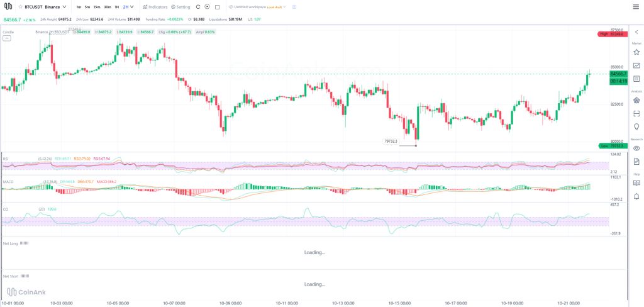Click the Net Long pane label
644x307 pixels.
pyautogui.click(x=11, y=243)
